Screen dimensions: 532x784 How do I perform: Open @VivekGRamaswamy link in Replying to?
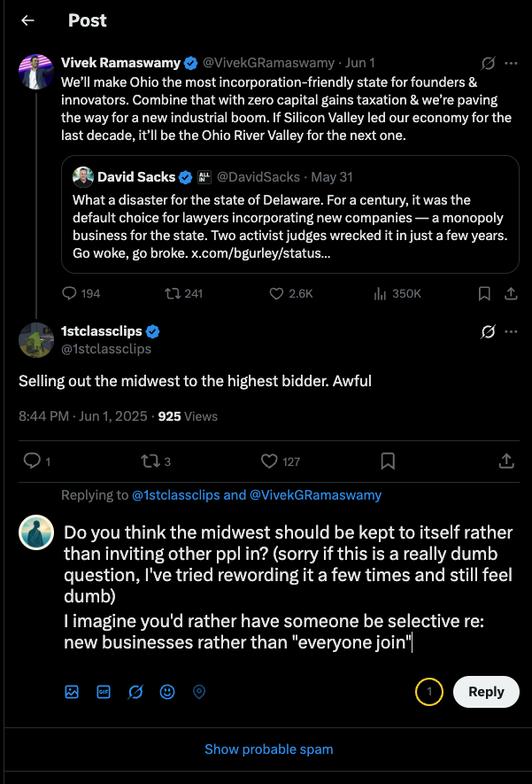point(315,495)
